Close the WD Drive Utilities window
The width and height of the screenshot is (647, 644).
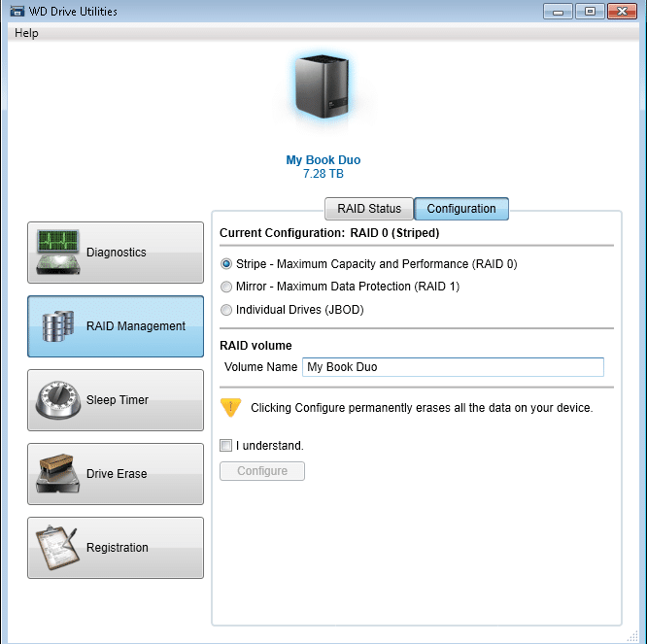[623, 12]
